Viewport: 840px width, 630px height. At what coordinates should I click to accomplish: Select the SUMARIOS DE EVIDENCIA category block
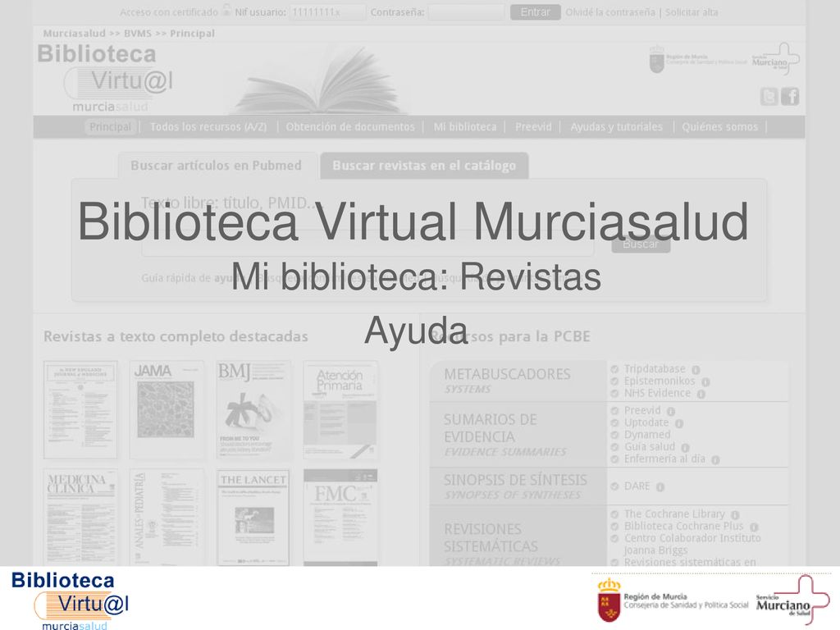(518, 435)
